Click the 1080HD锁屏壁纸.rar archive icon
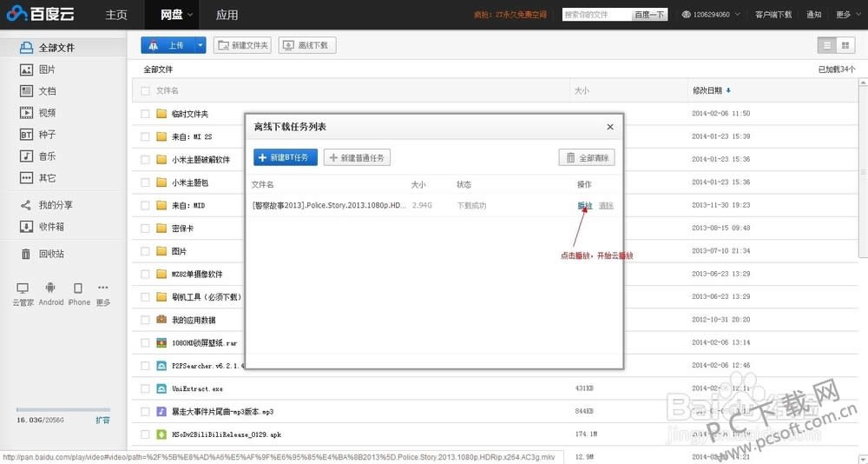The image size is (868, 464). point(161,342)
